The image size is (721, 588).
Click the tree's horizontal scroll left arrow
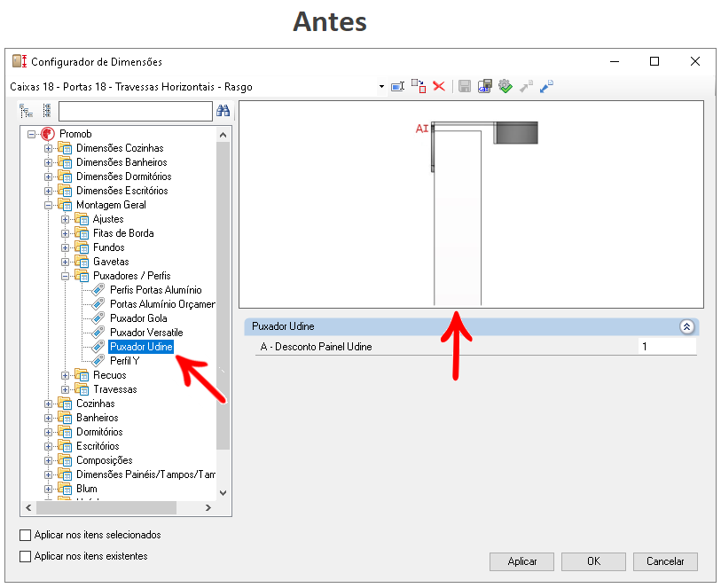28,507
